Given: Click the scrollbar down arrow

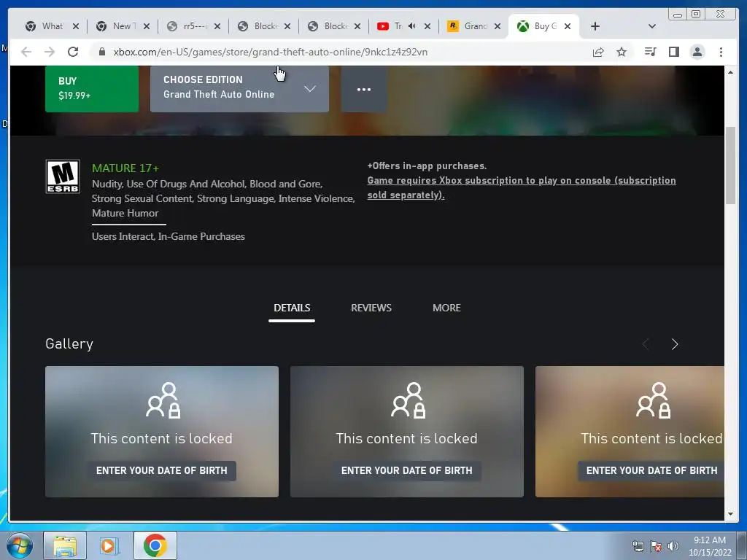Looking at the screenshot, I should pyautogui.click(x=730, y=514).
